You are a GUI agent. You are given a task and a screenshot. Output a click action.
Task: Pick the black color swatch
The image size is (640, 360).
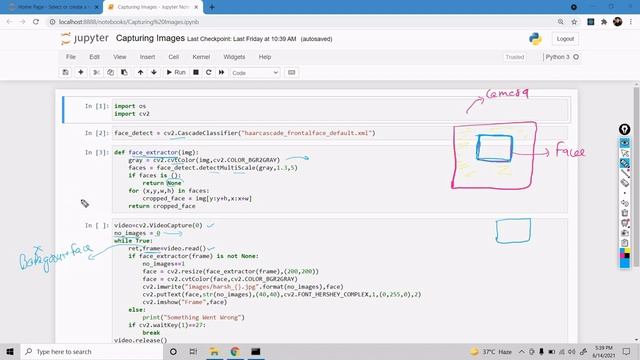[x=627, y=256]
